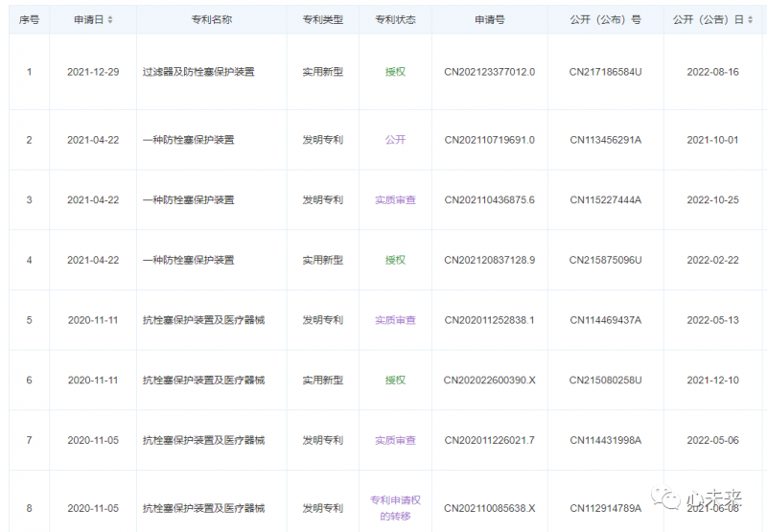The image size is (767, 532).
Task: Click publication number CN112914789A
Action: click(x=605, y=508)
